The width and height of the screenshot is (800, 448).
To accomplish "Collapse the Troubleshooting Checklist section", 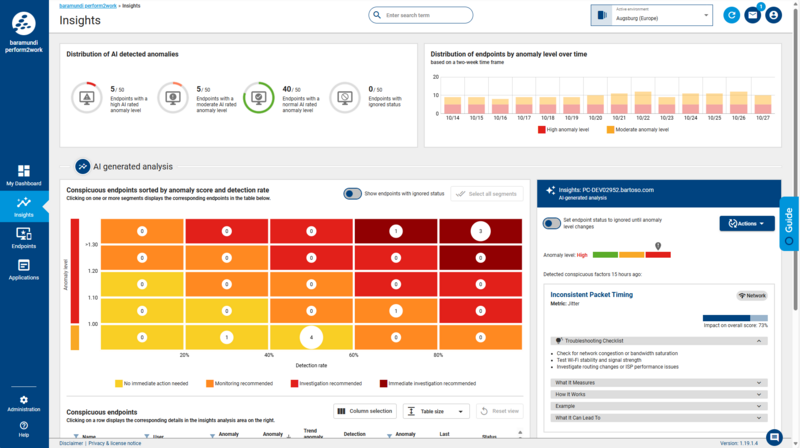I will pyautogui.click(x=659, y=341).
